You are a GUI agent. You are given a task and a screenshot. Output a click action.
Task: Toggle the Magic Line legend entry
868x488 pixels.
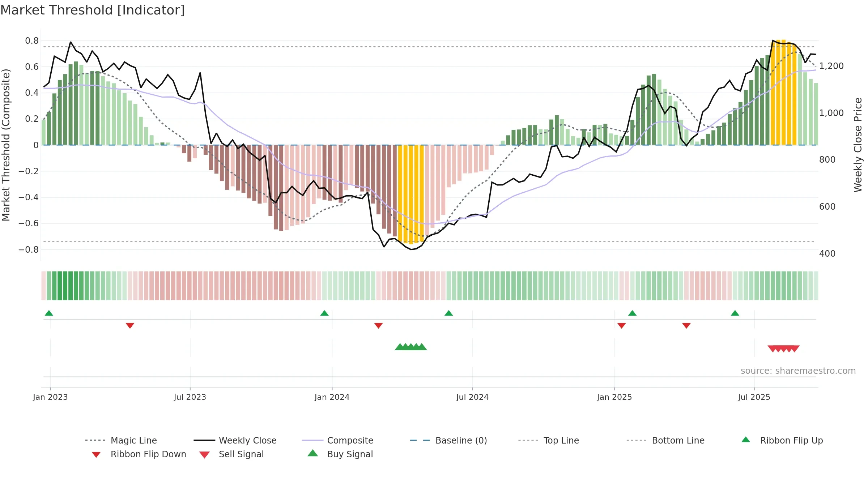pyautogui.click(x=121, y=440)
